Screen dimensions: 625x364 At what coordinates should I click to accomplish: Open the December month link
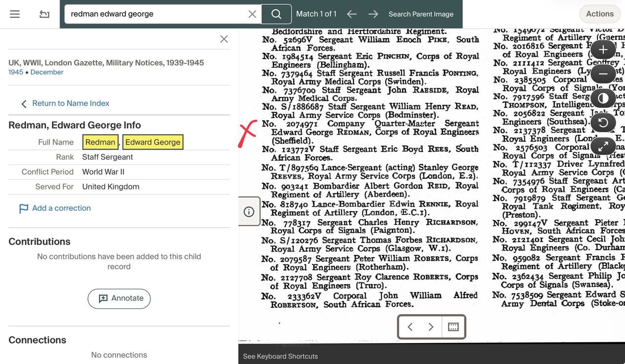pyautogui.click(x=47, y=72)
